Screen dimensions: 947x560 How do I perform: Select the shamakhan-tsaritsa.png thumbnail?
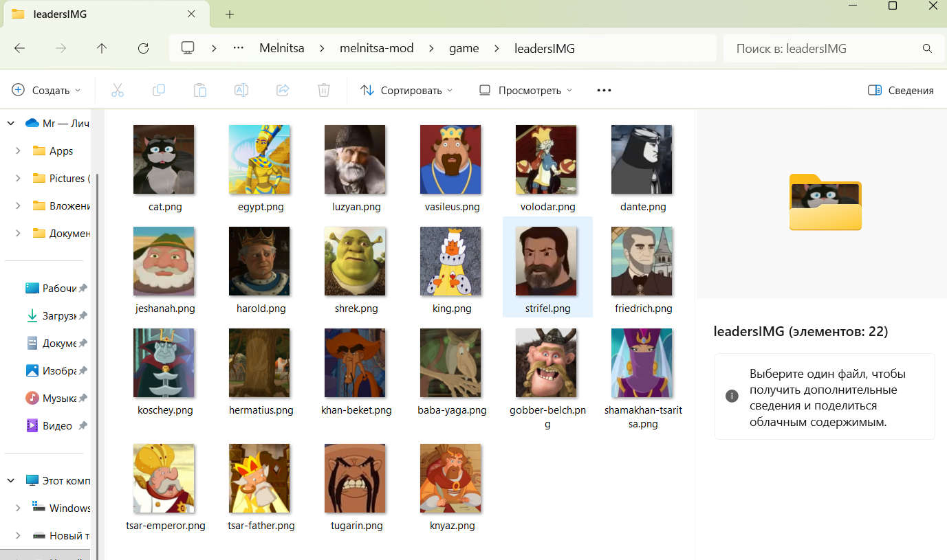pos(642,363)
